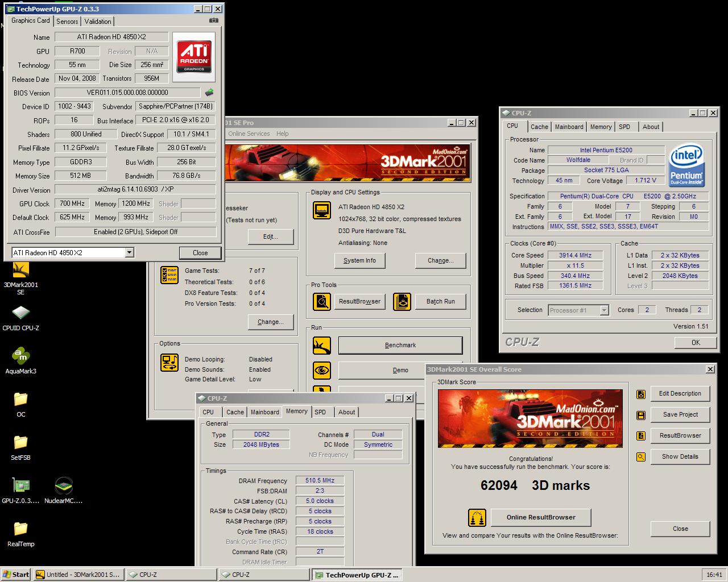This screenshot has width=728, height=582.
Task: Switch to TechPowerUp GPU-Z taskbar item
Action: (x=358, y=575)
